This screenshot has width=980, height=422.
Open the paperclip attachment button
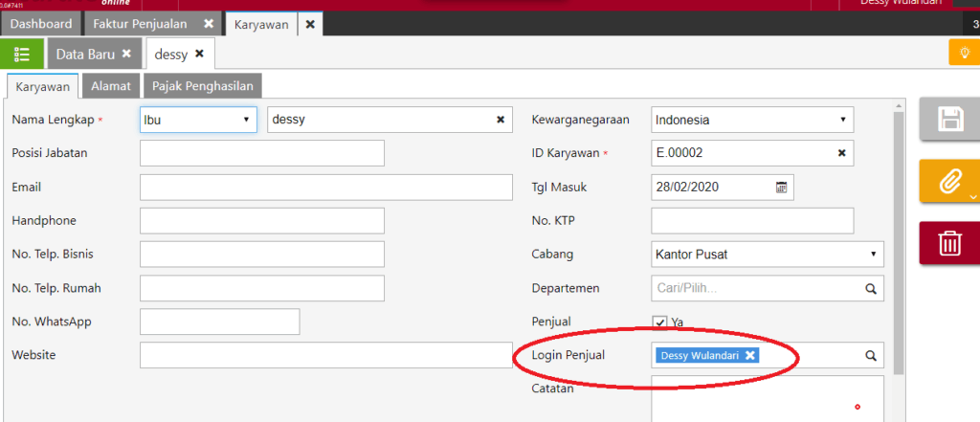949,182
